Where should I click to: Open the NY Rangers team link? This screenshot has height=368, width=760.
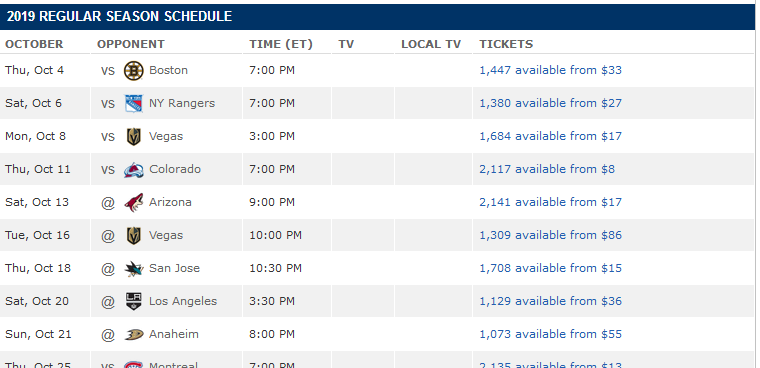coord(182,103)
